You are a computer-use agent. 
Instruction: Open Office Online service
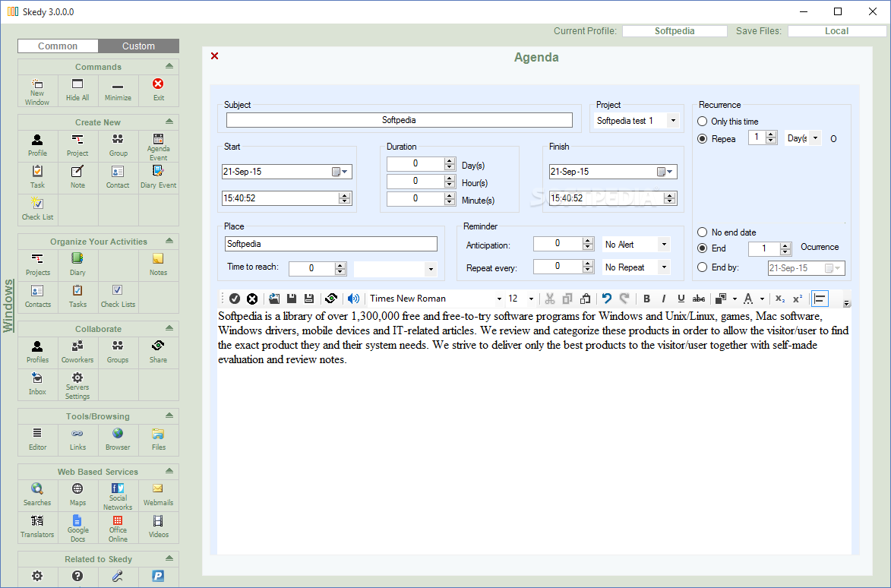coord(118,527)
